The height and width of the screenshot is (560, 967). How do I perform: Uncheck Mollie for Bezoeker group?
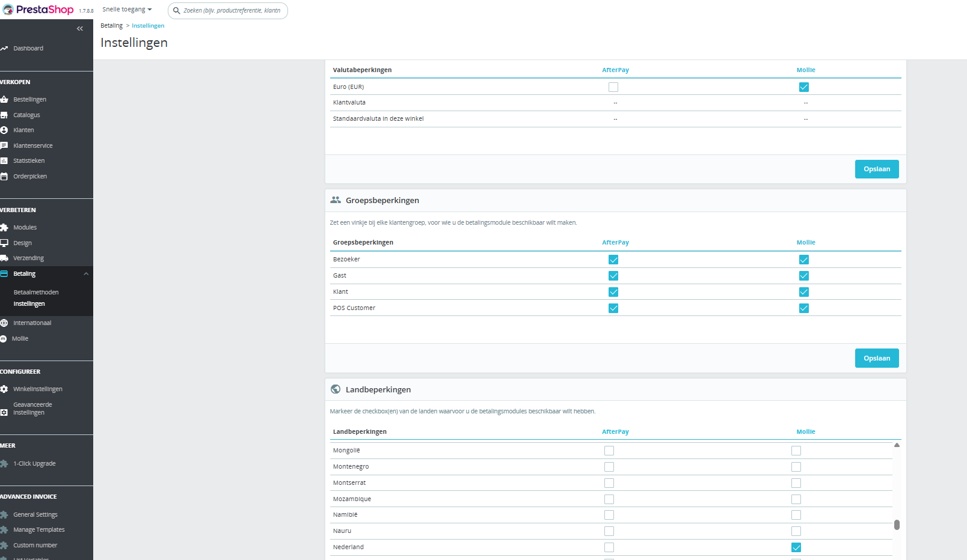[804, 260]
